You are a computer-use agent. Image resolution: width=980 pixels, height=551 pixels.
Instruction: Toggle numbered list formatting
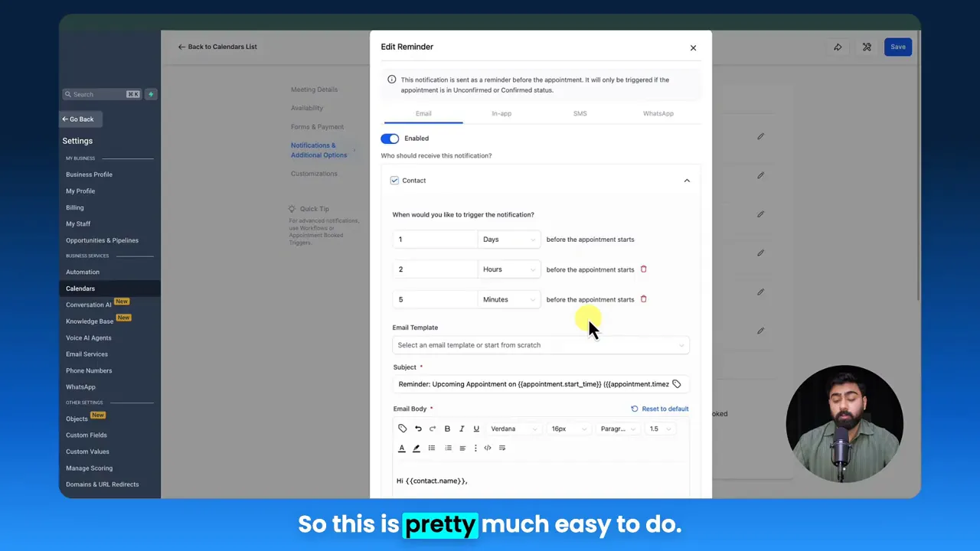pyautogui.click(x=448, y=448)
